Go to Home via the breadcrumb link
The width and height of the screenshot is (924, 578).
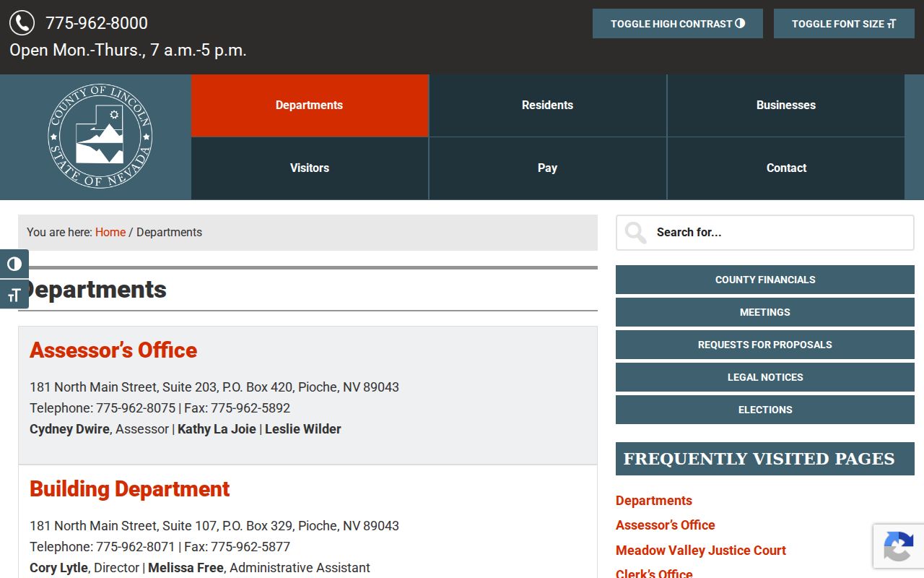[x=110, y=233]
